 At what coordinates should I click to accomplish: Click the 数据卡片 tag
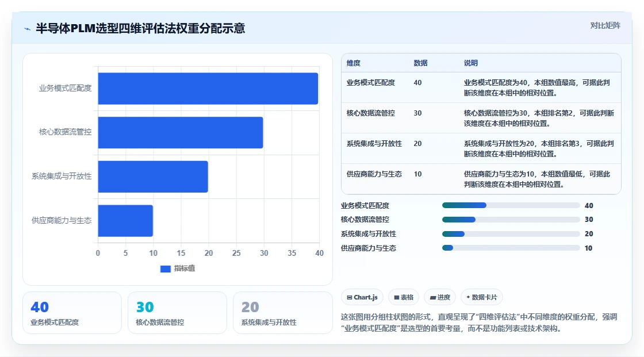coord(481,297)
